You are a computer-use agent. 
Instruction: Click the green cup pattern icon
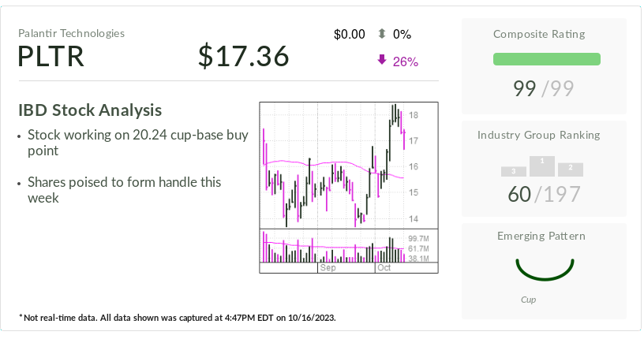pyautogui.click(x=544, y=268)
